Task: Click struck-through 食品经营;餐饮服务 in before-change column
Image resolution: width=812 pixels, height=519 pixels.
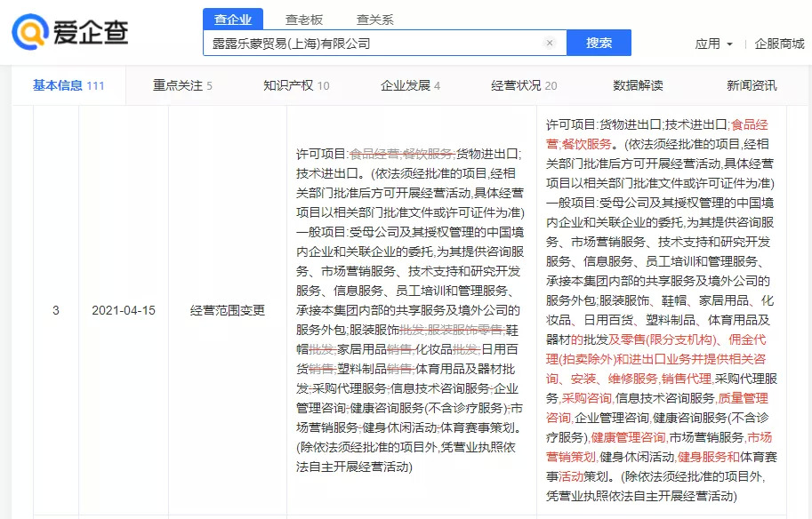Action: [402, 154]
